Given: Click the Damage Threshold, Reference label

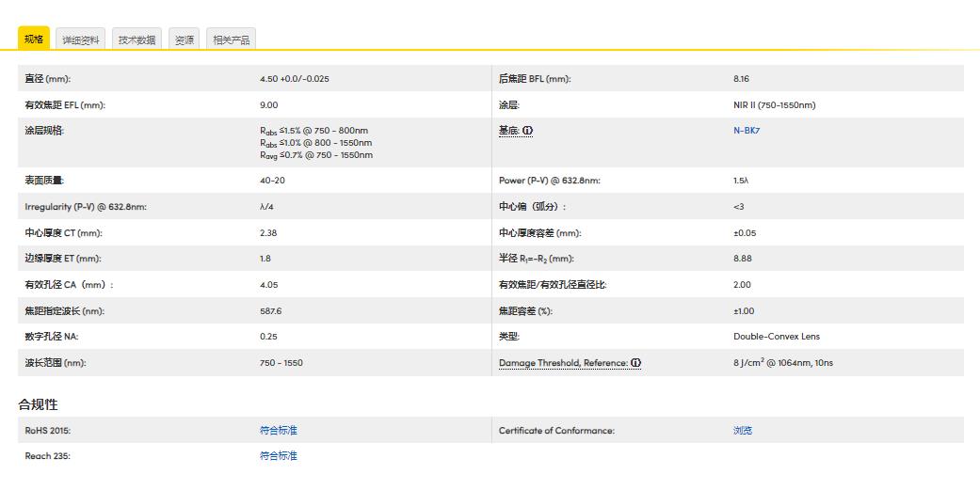Looking at the screenshot, I should [x=563, y=363].
